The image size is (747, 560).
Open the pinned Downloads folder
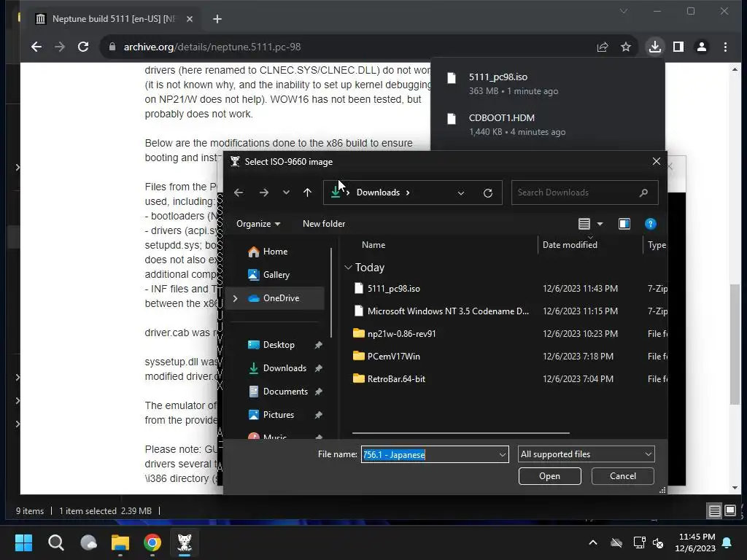tap(285, 368)
